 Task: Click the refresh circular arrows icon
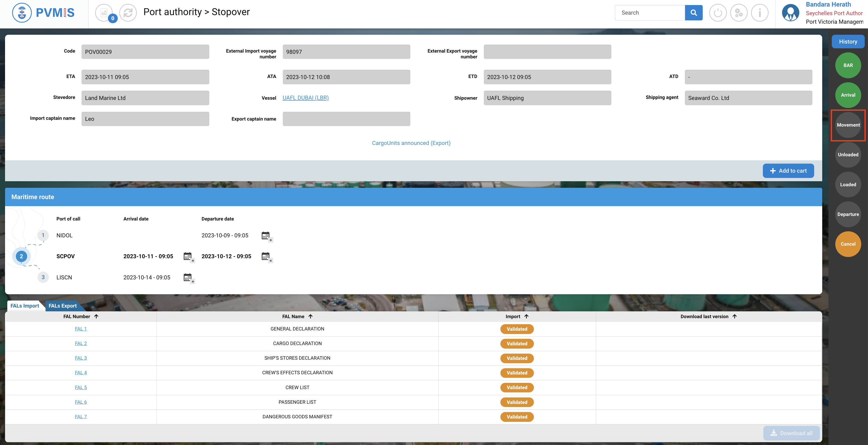128,13
